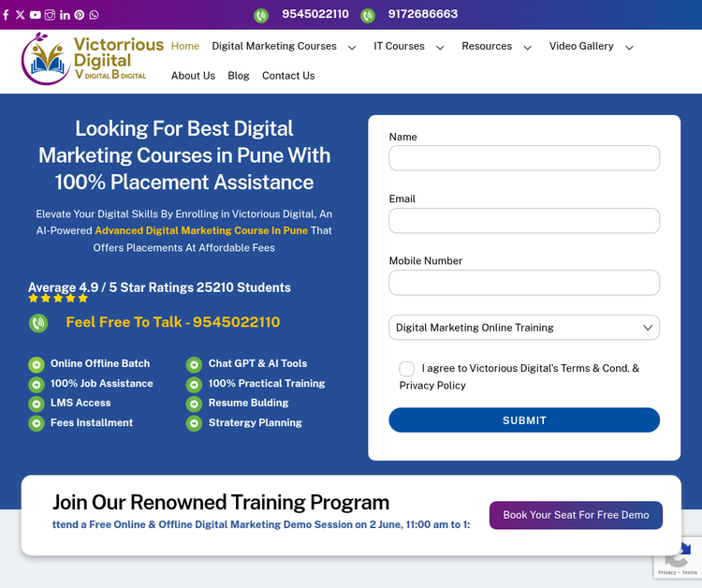Call 9172686663 from the top bar
The height and width of the screenshot is (588, 702).
(423, 14)
